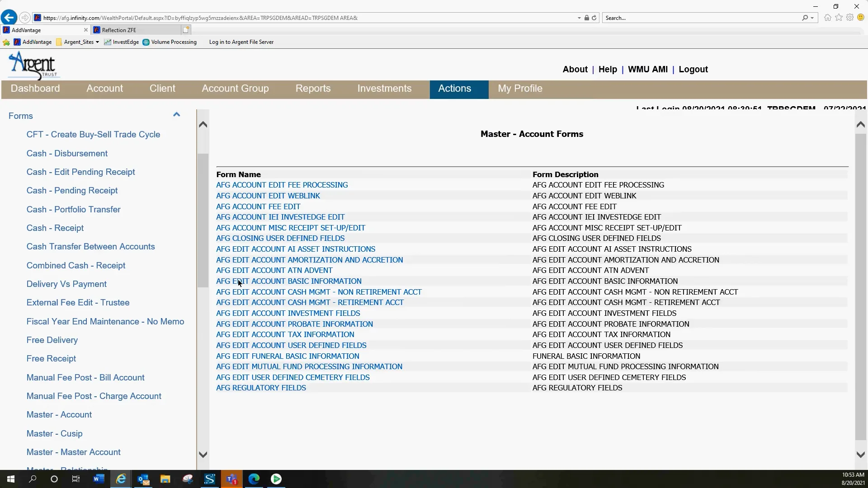
Task: Open AFG EDIT ACCOUNT TAX INFORMATION form
Action: point(285,334)
